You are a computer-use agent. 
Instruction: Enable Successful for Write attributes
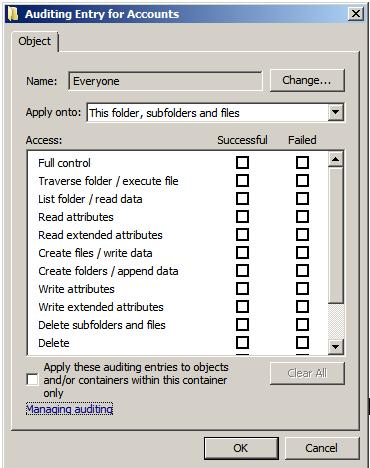(x=242, y=289)
